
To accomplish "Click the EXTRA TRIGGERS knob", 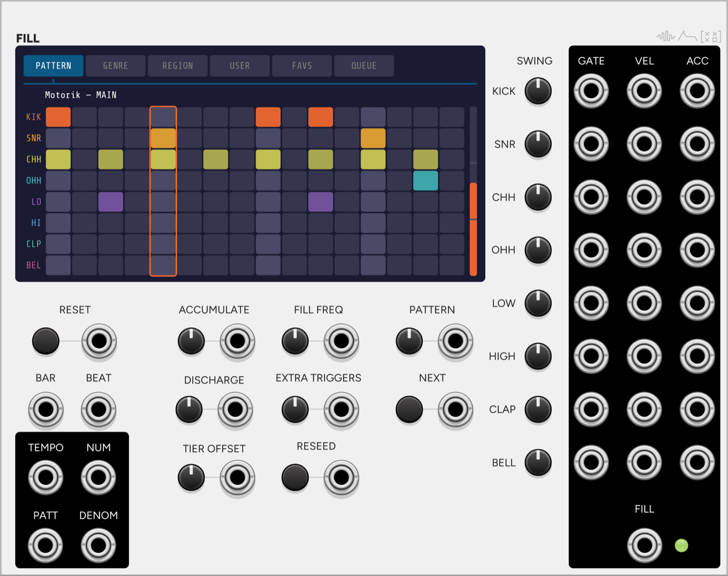I will point(295,410).
